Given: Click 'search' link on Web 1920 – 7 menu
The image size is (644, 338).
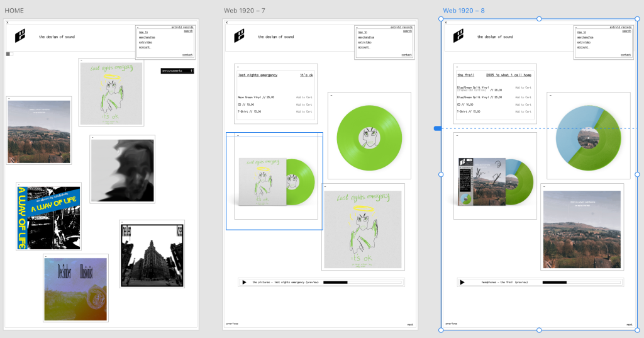Looking at the screenshot, I should click(x=406, y=31).
